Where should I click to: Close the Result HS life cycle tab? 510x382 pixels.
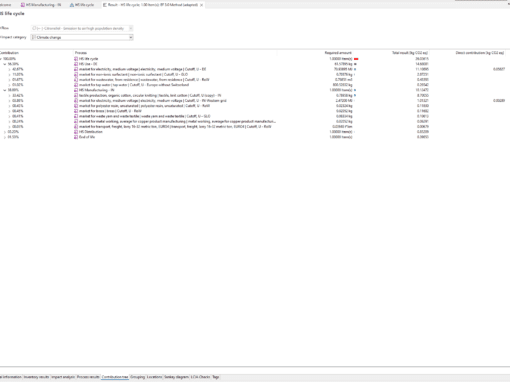click(201, 5)
